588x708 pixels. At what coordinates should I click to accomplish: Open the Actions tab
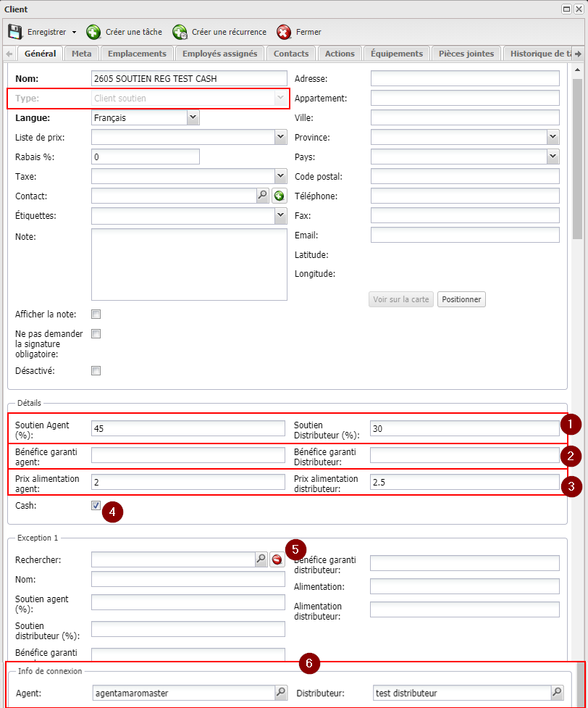click(340, 54)
